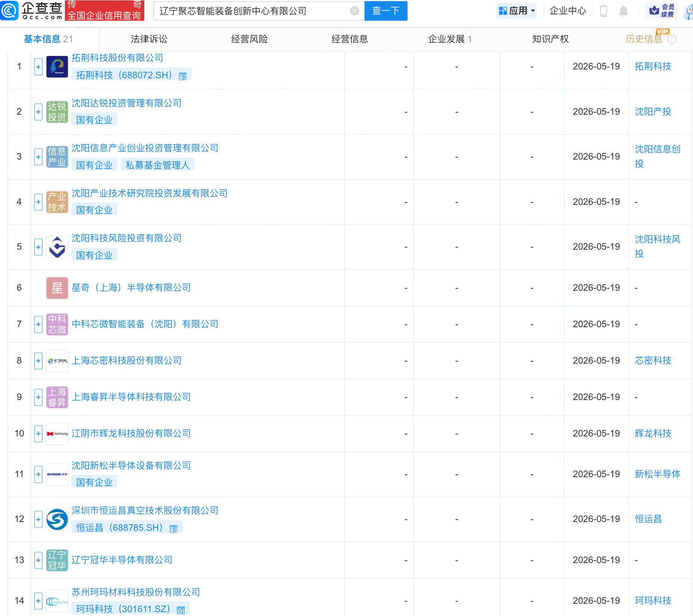693x616 pixels.
Task: Switch to the 知识产权 tab
Action: pos(550,39)
